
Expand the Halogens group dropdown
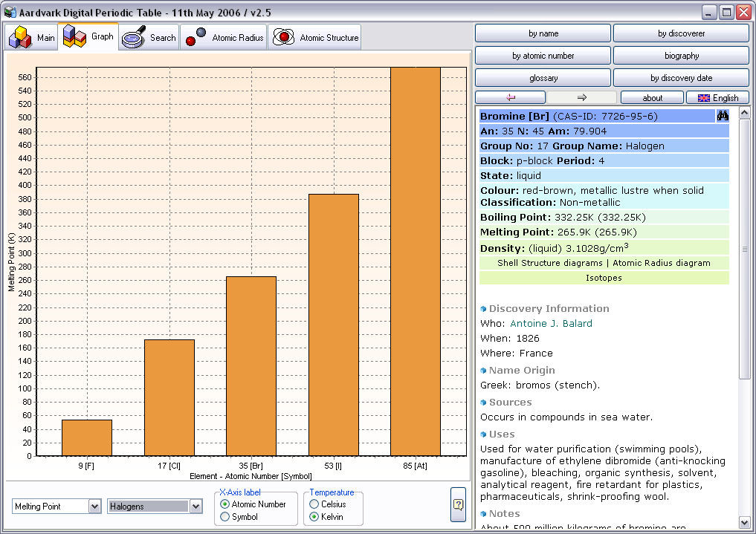tap(196, 506)
